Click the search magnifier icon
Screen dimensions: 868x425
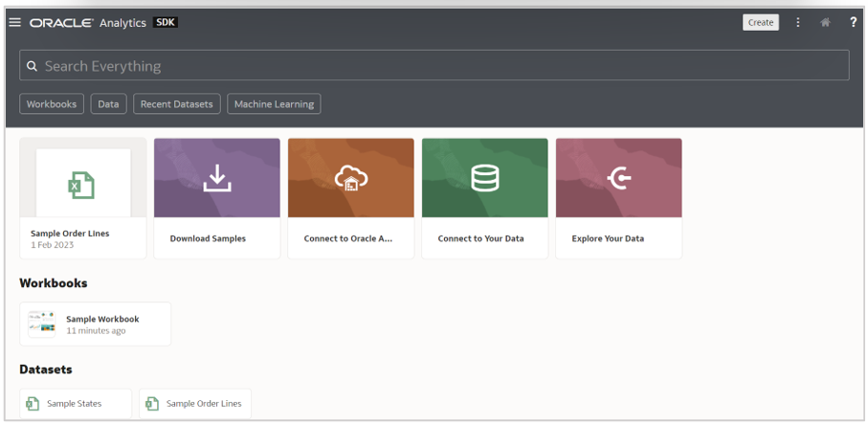click(32, 66)
